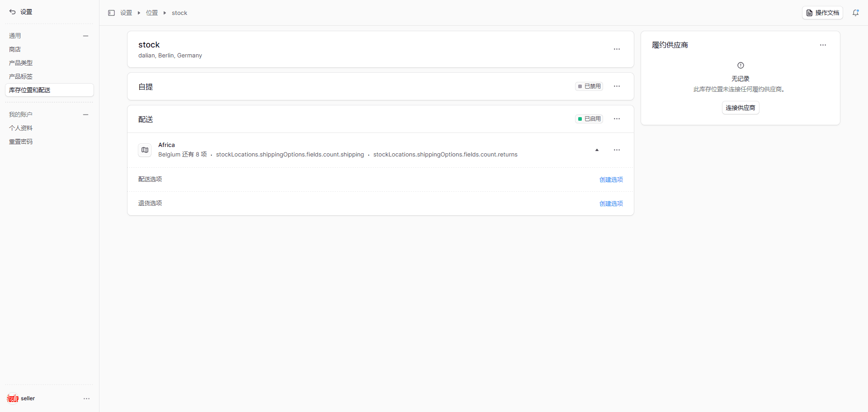Click 创建选项 for 退货选项
The height and width of the screenshot is (412, 868).
[x=611, y=204]
